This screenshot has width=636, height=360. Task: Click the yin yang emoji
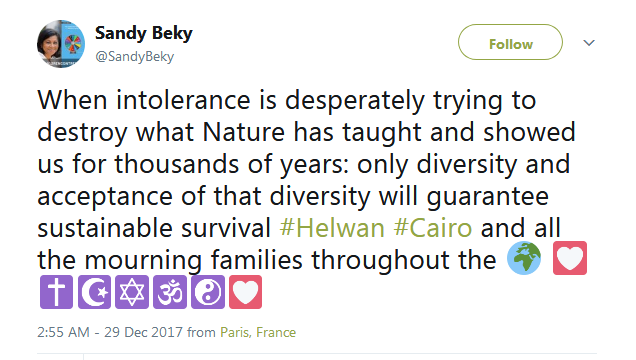pyautogui.click(x=208, y=292)
